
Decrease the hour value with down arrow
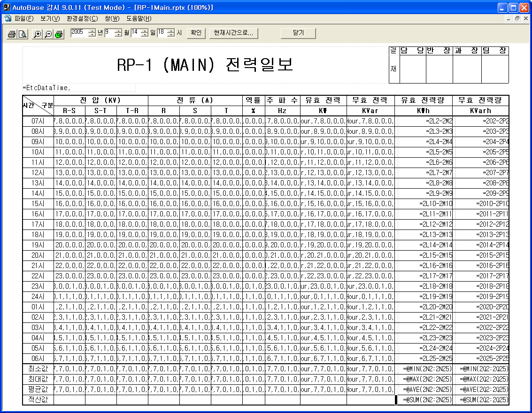click(x=171, y=35)
